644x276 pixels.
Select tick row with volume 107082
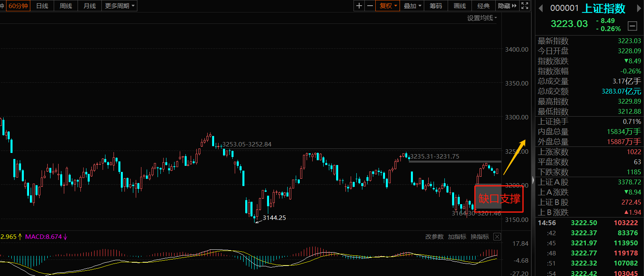(589, 263)
